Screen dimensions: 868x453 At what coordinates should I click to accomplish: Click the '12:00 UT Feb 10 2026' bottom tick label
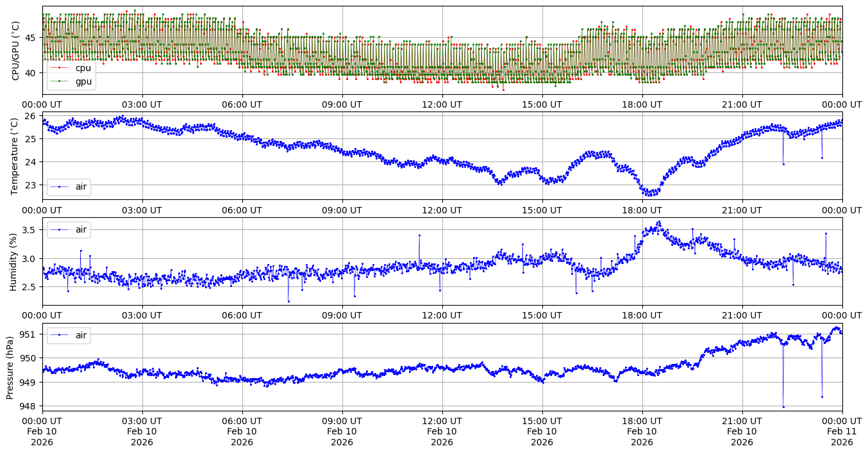click(442, 431)
